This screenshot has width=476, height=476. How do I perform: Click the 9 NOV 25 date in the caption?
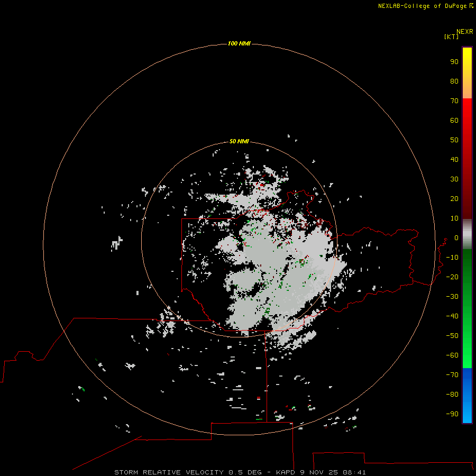[318, 472]
